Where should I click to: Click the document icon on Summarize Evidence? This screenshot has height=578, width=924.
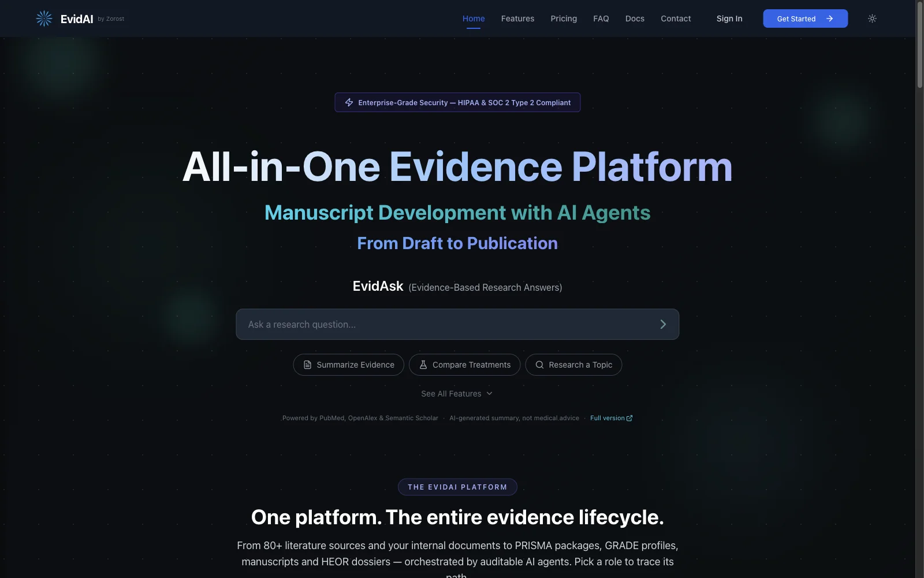pyautogui.click(x=307, y=365)
